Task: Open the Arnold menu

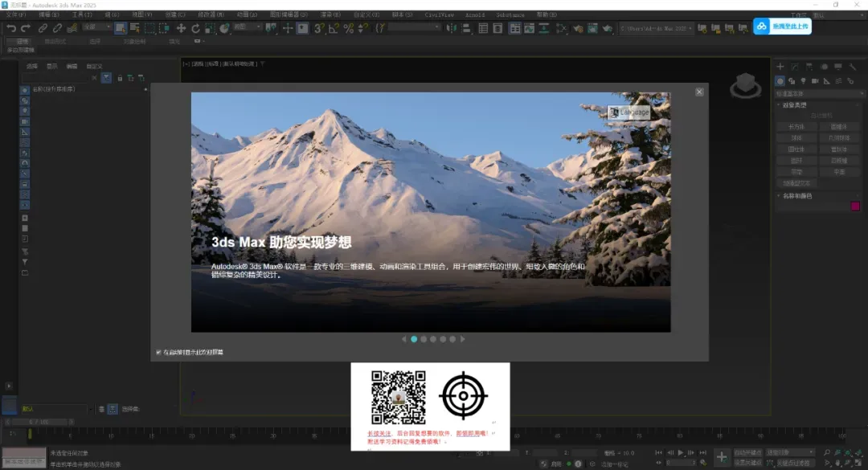Action: (x=475, y=15)
